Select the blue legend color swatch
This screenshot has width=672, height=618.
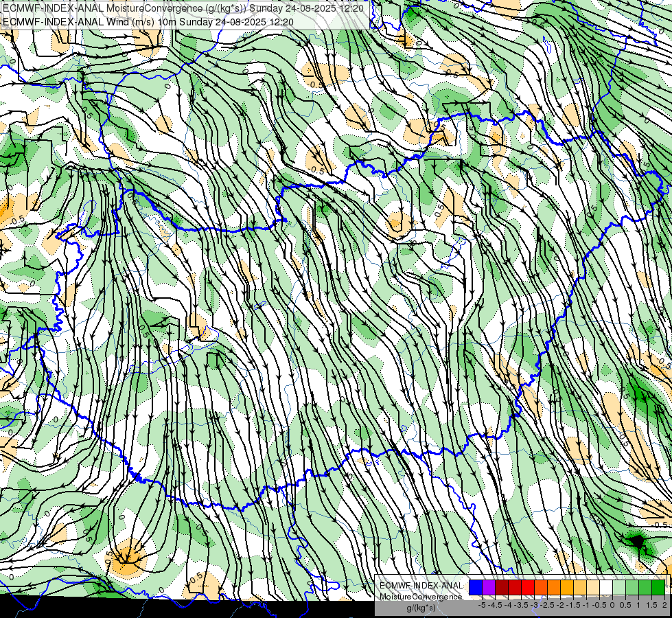pos(476,588)
